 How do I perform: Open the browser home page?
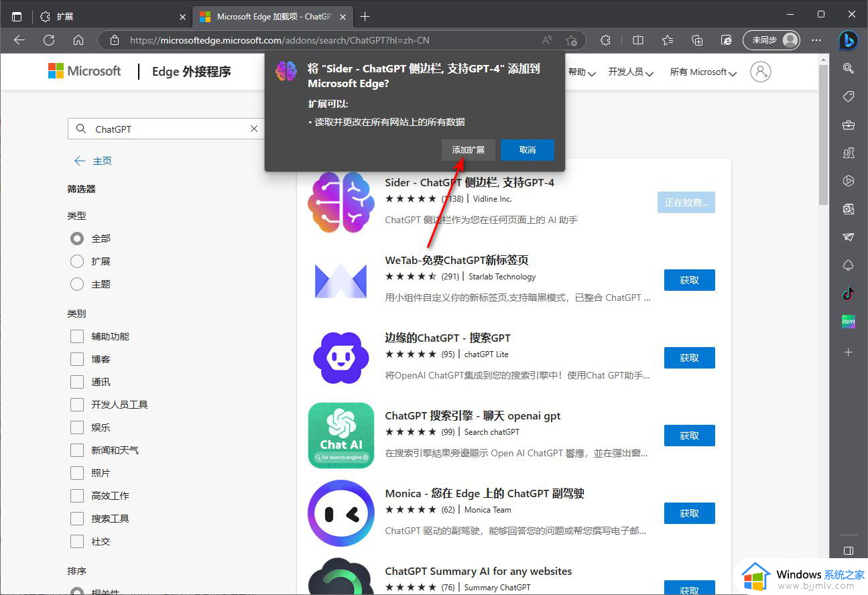click(x=78, y=40)
